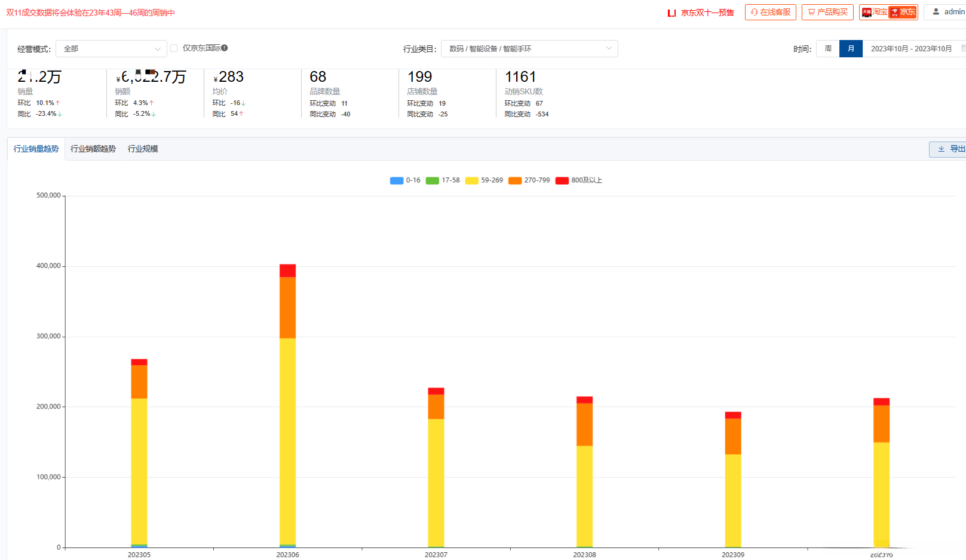Click the 产品购买 button
This screenshot has width=966, height=560.
(827, 12)
